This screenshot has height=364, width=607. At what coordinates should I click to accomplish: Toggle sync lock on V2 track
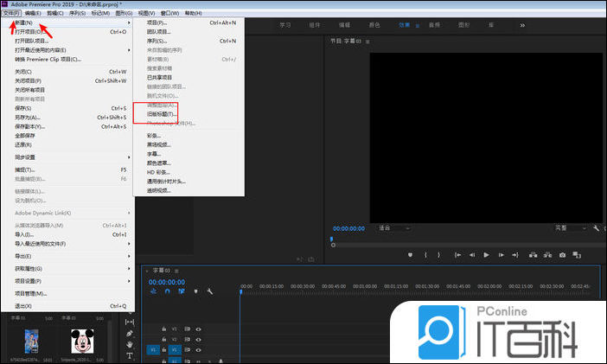[188, 340]
